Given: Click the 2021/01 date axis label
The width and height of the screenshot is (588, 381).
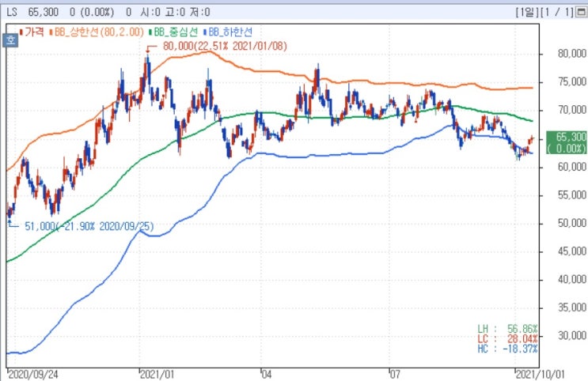Looking at the screenshot, I should 157,374.
